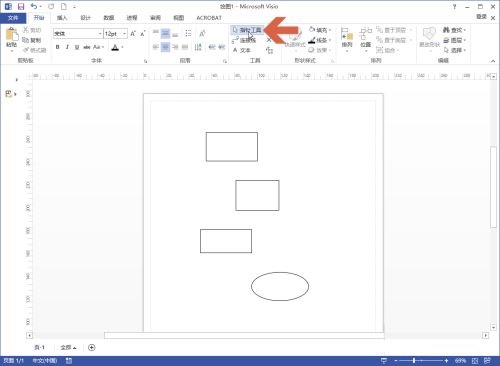The width and height of the screenshot is (500, 366).
Task: Click the Sign in (登录) link
Action: (x=481, y=17)
